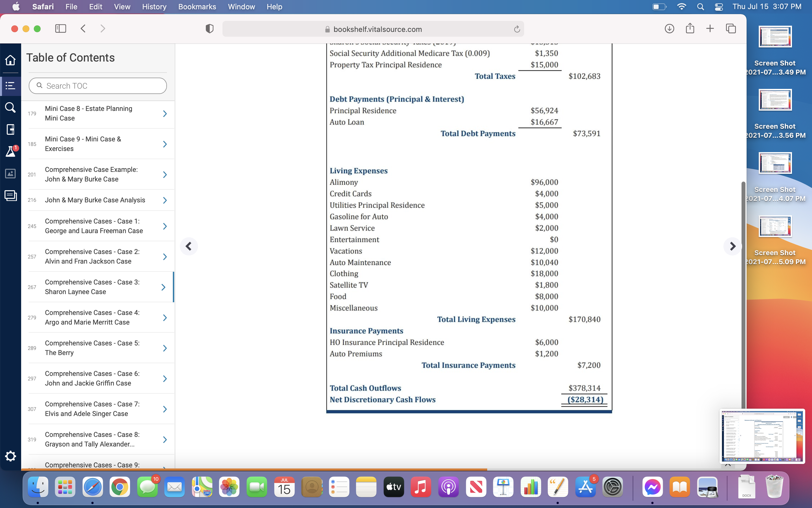Select the Table of Contents list icon
812x508 pixels.
[x=10, y=86]
